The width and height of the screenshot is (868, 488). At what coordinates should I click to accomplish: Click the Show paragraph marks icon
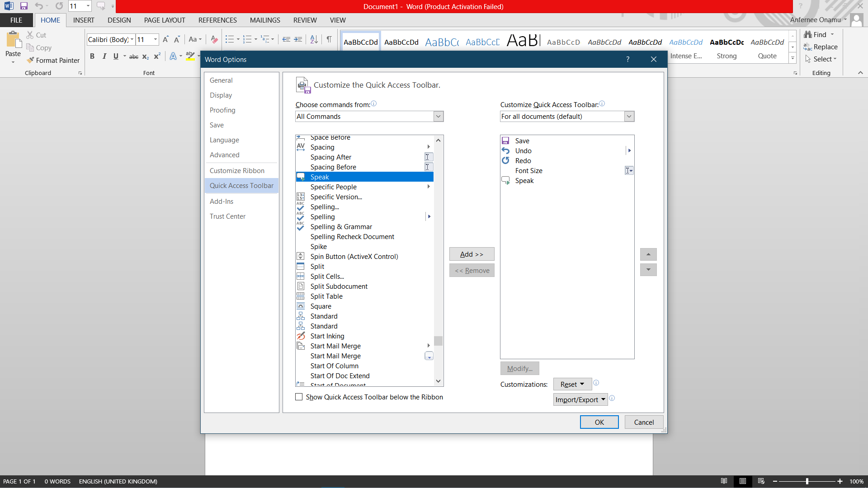click(329, 39)
